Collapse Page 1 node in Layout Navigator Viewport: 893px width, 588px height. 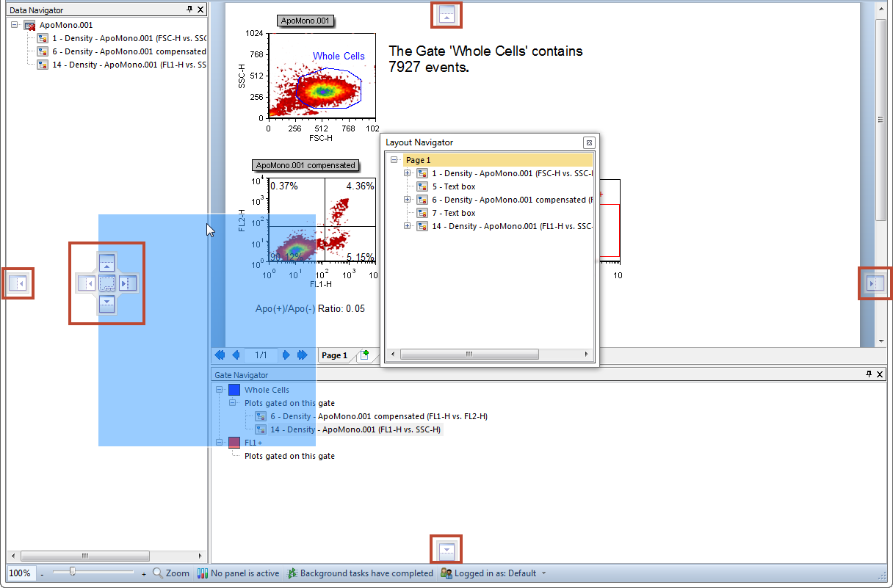394,160
